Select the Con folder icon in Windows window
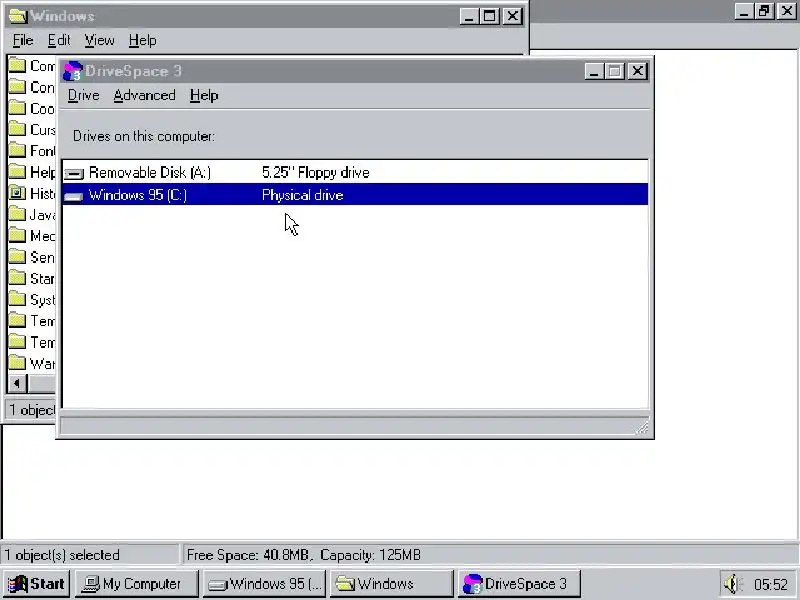This screenshot has width=800, height=600. point(17,87)
